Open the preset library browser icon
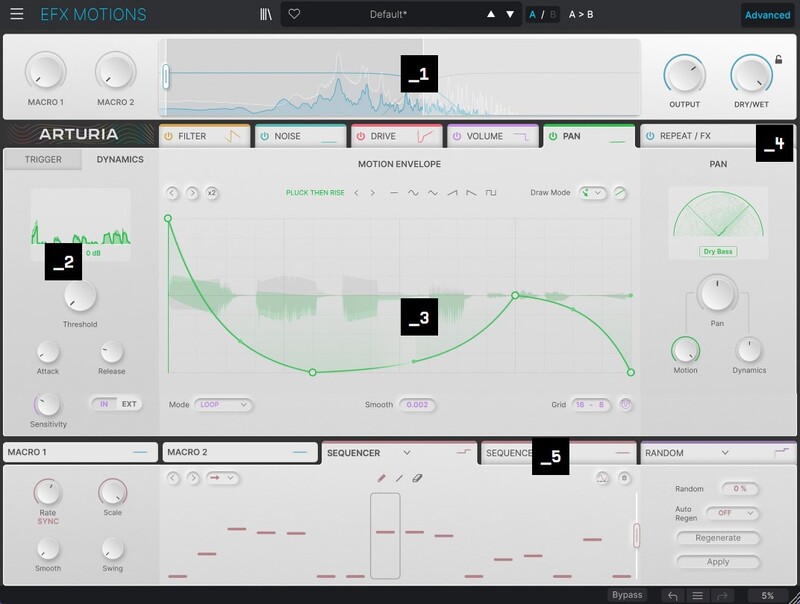This screenshot has height=604, width=800. tap(265, 14)
